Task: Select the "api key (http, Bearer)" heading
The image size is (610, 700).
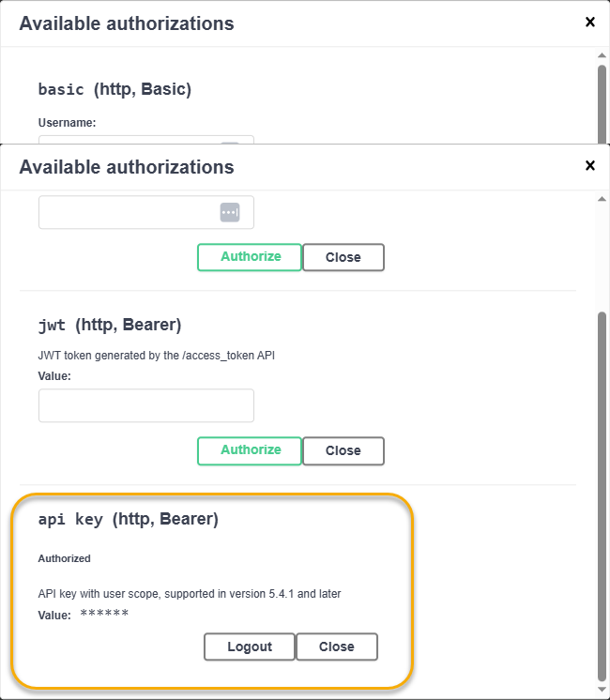Action: pos(129,519)
